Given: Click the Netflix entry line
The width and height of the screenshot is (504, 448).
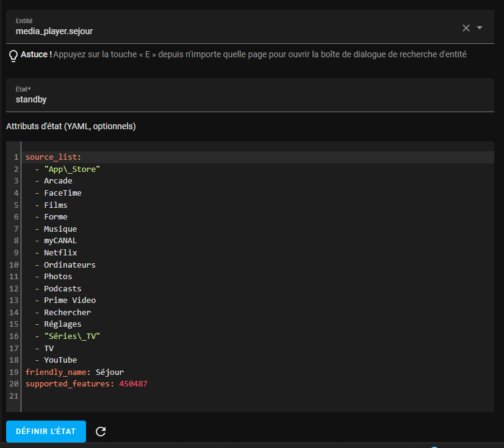Looking at the screenshot, I should 60,253.
